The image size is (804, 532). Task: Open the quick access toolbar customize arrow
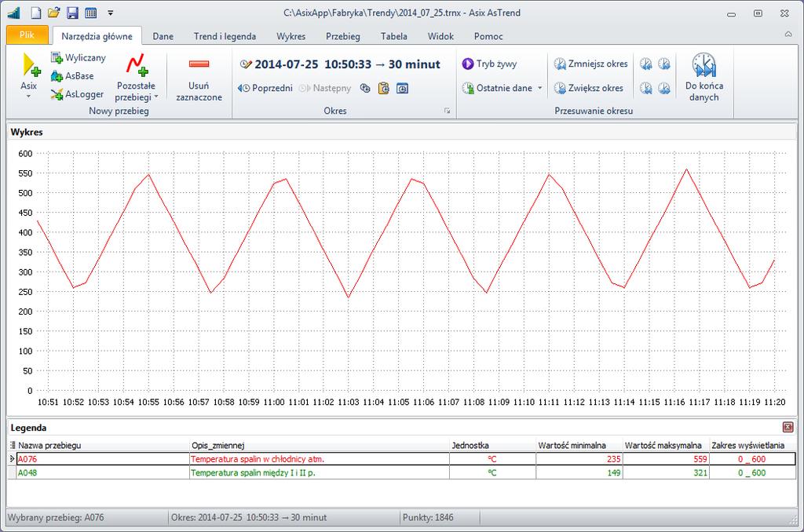click(110, 13)
